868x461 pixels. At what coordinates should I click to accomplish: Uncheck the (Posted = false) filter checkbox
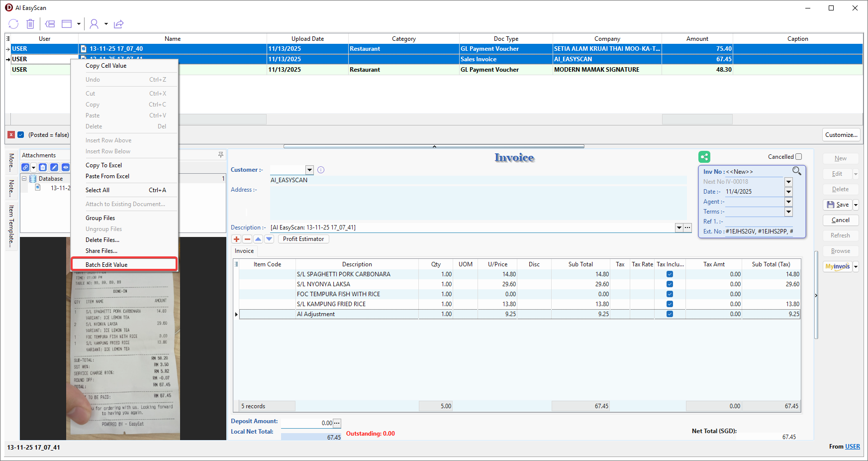(x=21, y=135)
